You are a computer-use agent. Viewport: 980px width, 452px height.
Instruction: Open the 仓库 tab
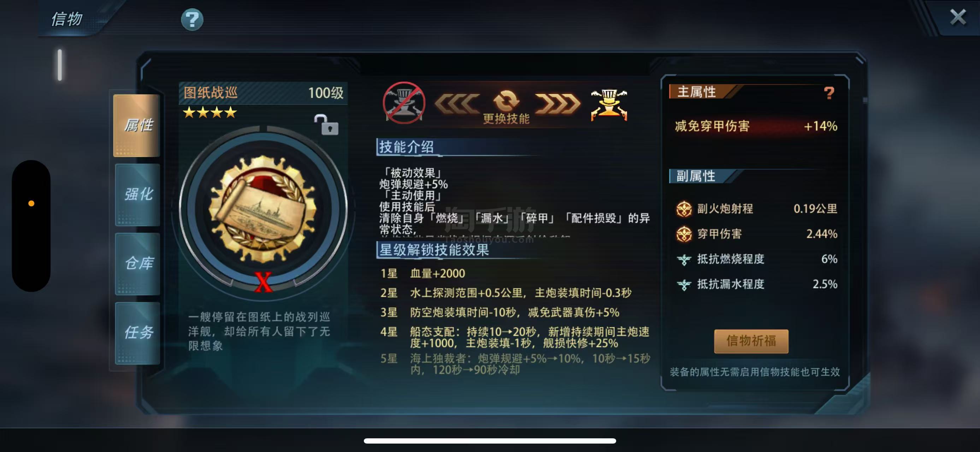coord(138,264)
